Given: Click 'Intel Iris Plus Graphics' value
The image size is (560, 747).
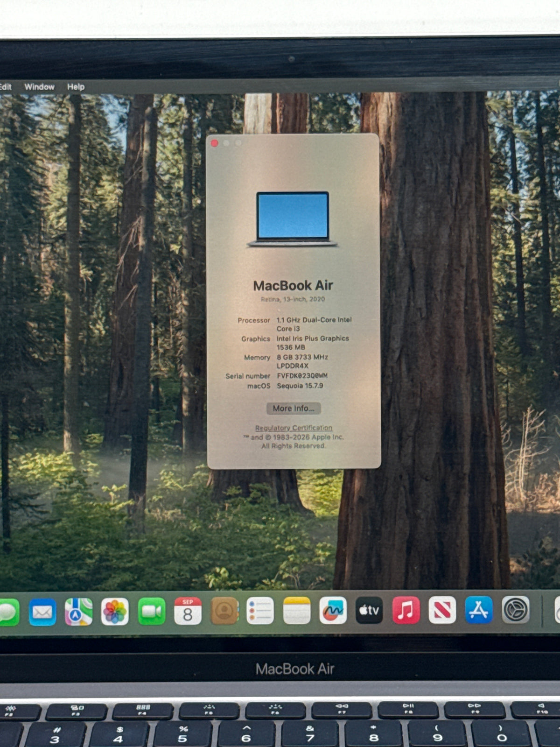Looking at the screenshot, I should 313,338.
